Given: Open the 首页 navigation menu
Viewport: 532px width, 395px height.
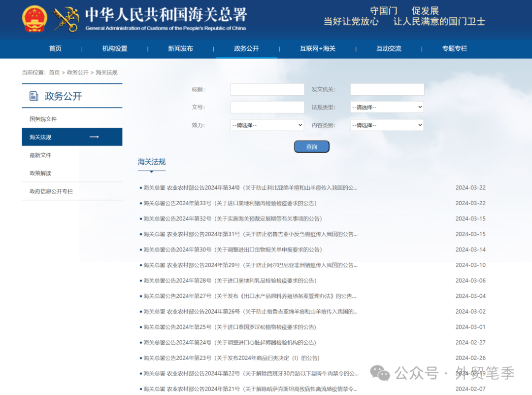Looking at the screenshot, I should point(55,48).
